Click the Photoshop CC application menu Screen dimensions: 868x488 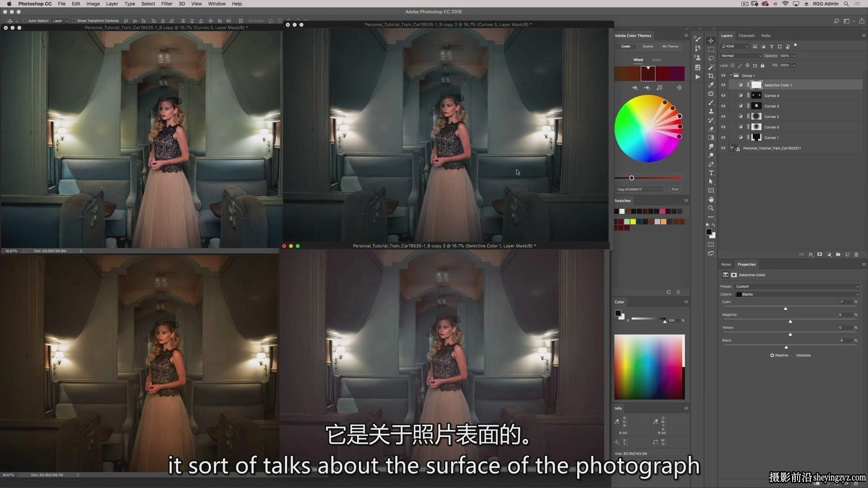coord(35,4)
